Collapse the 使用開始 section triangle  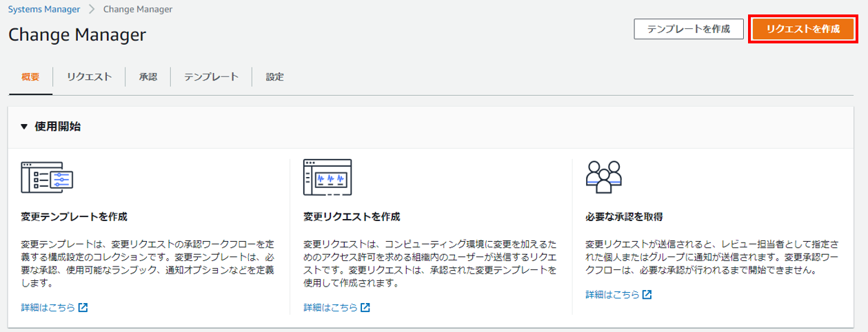click(x=24, y=127)
